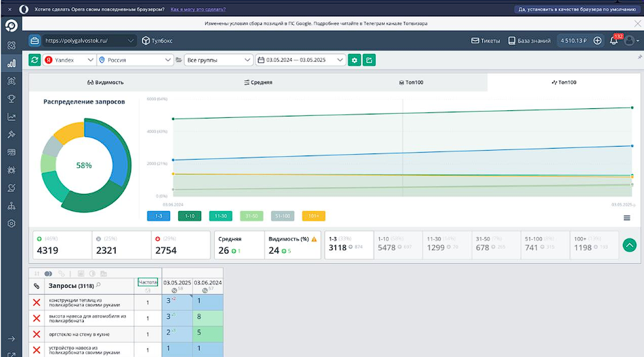Open Тикеты in top bar

tap(485, 40)
